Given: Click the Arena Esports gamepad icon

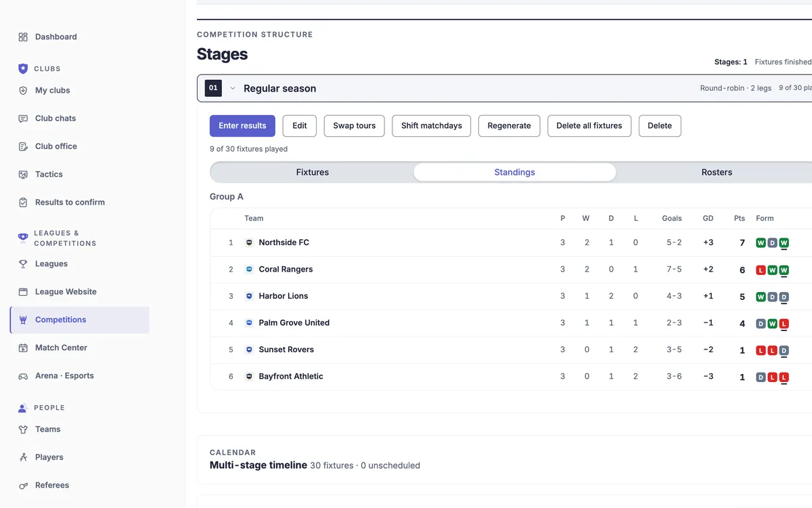Looking at the screenshot, I should 23,376.
